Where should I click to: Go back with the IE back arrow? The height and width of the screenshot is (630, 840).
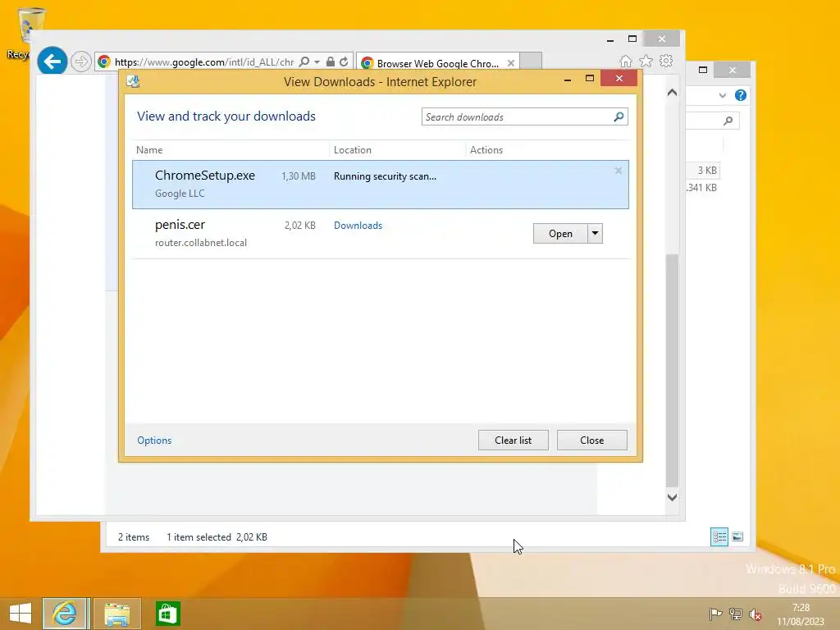pyautogui.click(x=52, y=61)
